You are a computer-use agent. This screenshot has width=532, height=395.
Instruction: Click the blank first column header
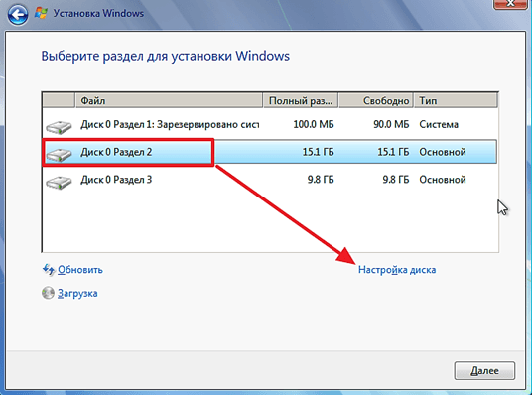tap(59, 101)
